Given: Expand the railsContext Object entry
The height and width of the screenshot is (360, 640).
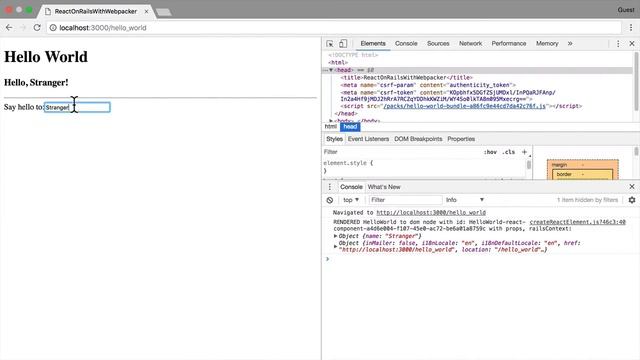Looking at the screenshot, I should click(x=336, y=246).
